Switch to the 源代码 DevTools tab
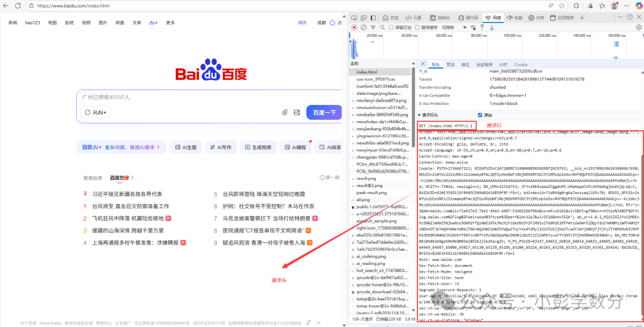 click(x=468, y=18)
